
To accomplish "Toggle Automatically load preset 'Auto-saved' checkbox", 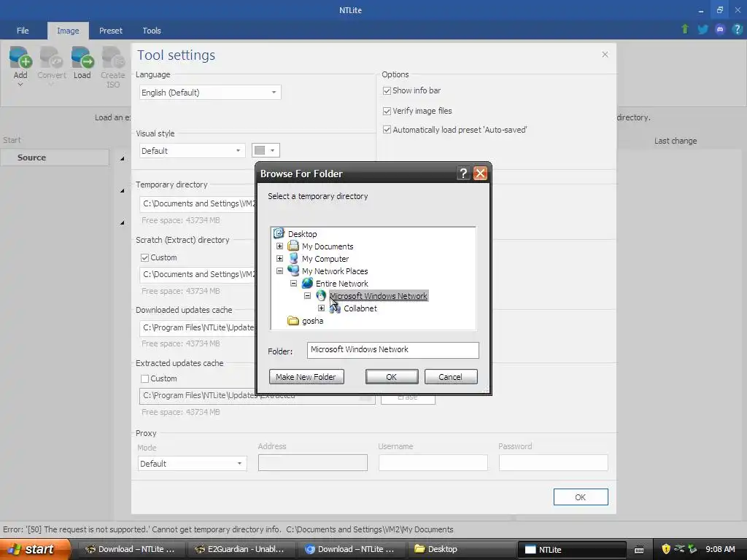I will (x=387, y=130).
